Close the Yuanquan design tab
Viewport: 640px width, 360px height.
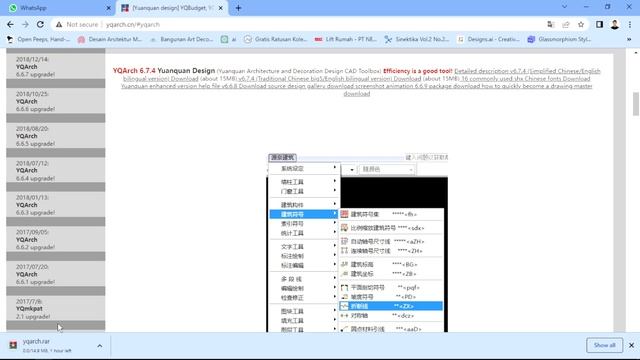[221, 8]
